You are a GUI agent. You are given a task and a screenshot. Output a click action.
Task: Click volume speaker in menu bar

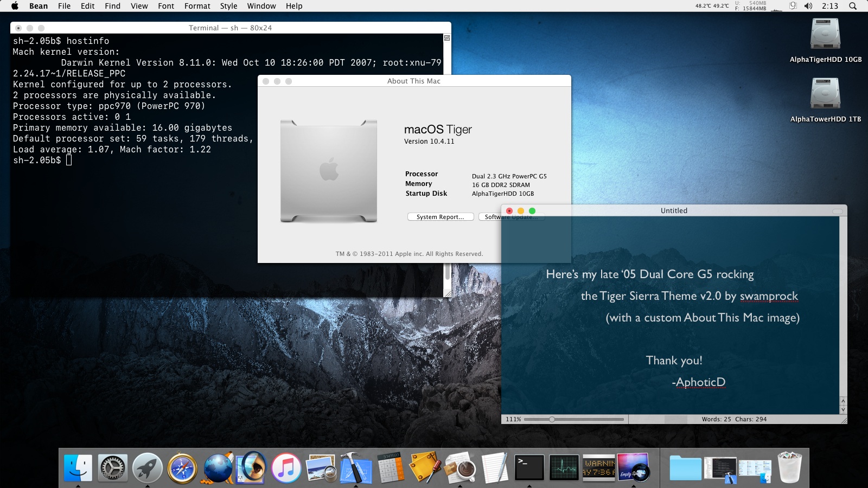[x=808, y=6]
